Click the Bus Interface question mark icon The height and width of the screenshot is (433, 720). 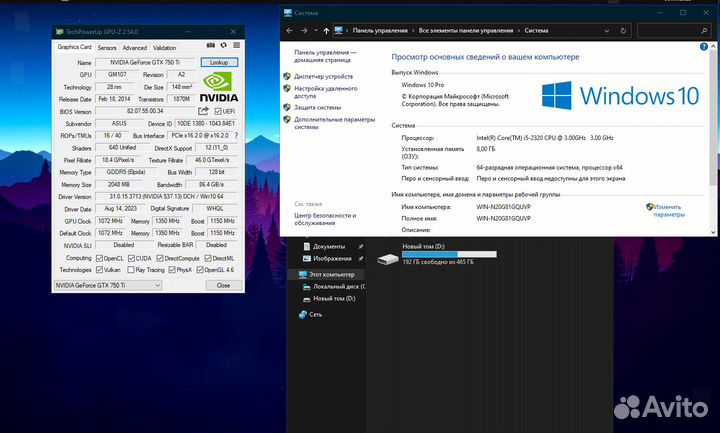click(x=237, y=135)
